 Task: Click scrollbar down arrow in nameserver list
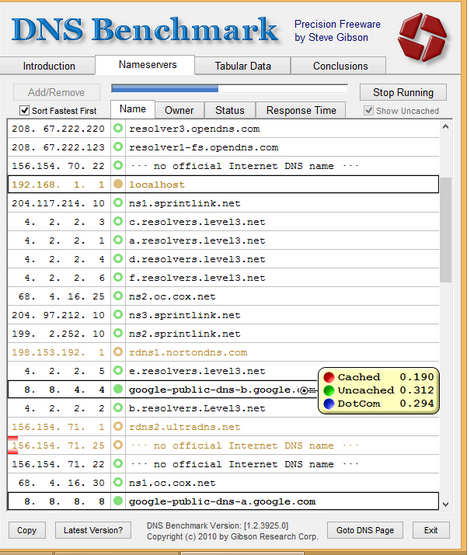tap(446, 504)
